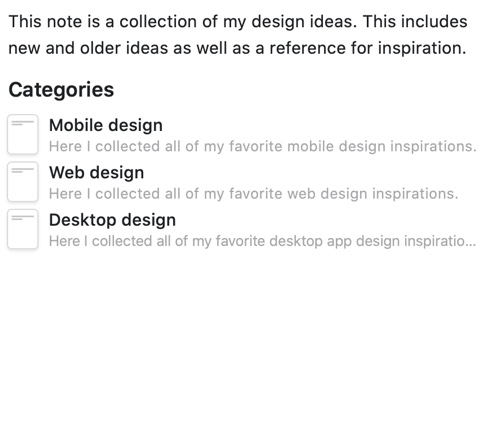
Task: Click "design ideas" in the intro paragraph
Action: (x=304, y=22)
